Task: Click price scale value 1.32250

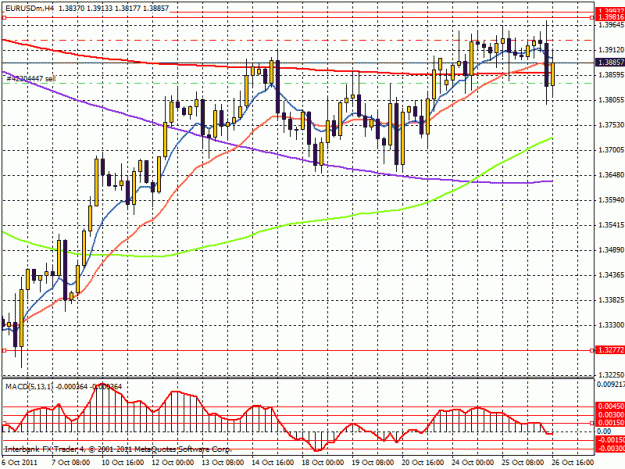Action: 611,375
